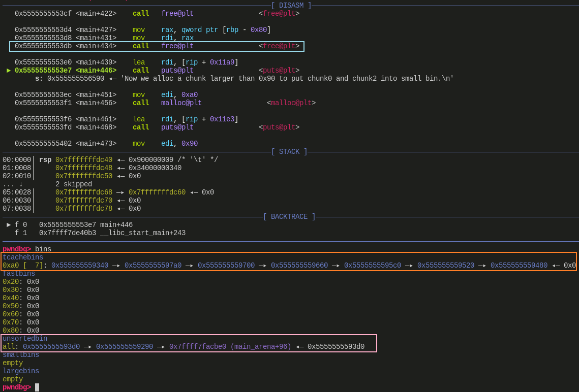Click the fastbins 0x50 entry
This screenshot has height=392, width=579.
point(20,306)
